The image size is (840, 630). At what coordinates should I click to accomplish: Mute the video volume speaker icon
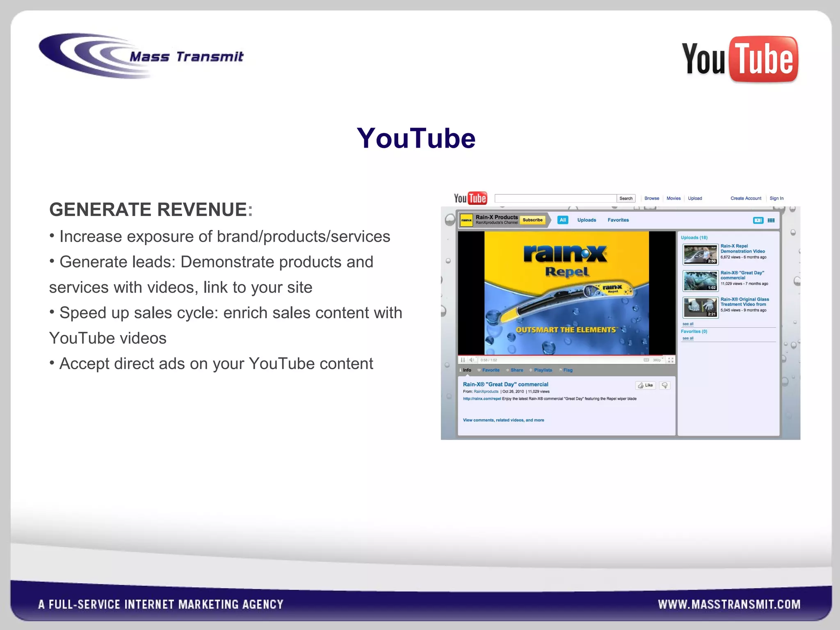472,360
